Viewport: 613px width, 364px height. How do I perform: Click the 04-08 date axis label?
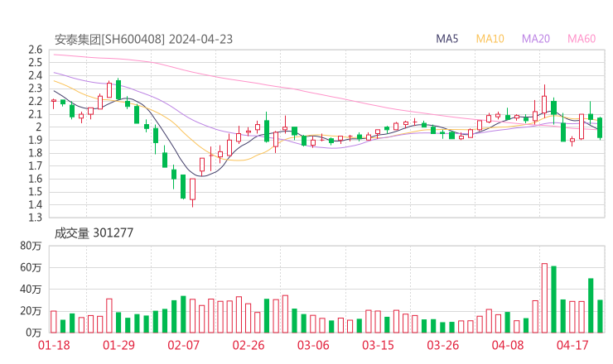coord(508,345)
